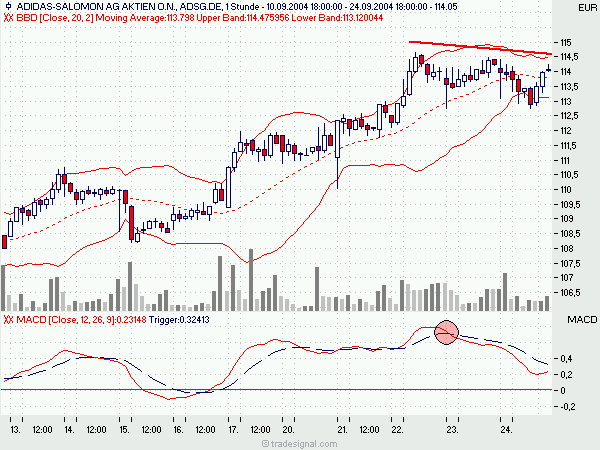Click the 13. date label on time axis
This screenshot has width=600, height=450.
[x=15, y=430]
